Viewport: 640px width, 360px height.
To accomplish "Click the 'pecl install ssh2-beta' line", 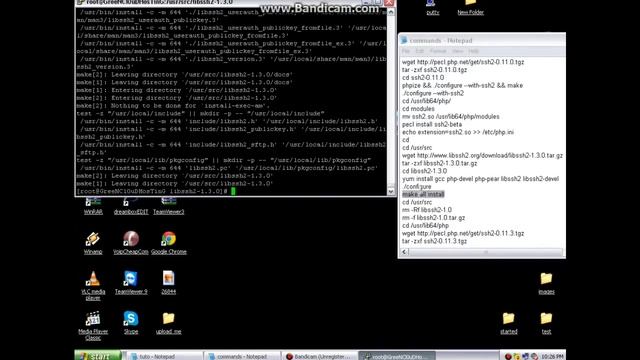I will tap(432, 124).
